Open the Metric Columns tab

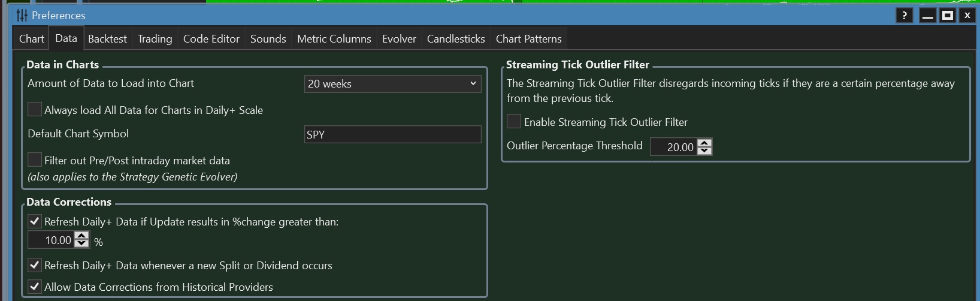[334, 39]
